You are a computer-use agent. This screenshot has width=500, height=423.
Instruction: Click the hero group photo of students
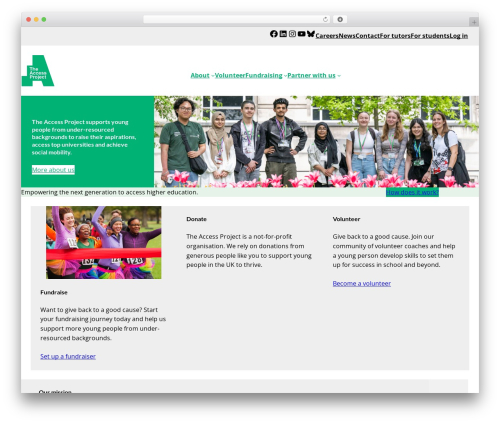(316, 142)
